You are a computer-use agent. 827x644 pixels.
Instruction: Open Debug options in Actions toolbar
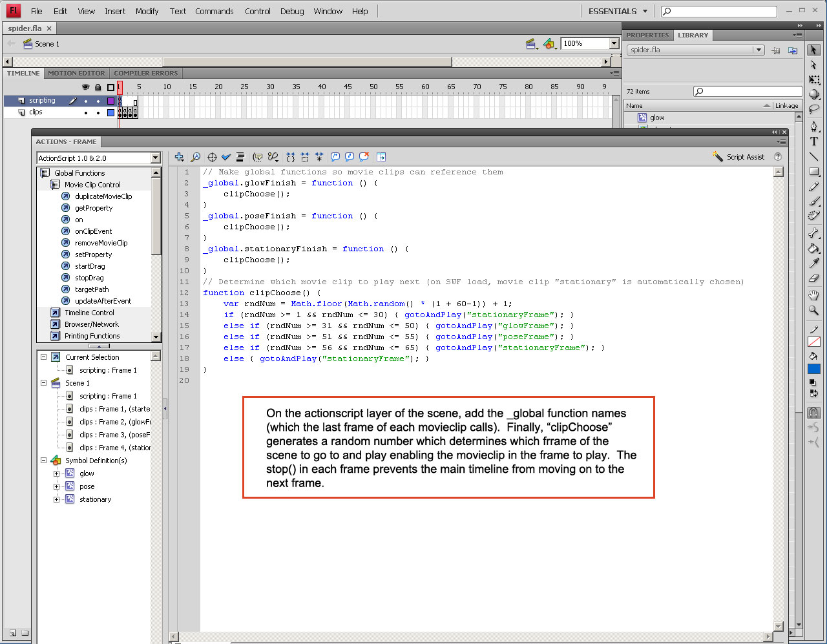click(x=273, y=157)
